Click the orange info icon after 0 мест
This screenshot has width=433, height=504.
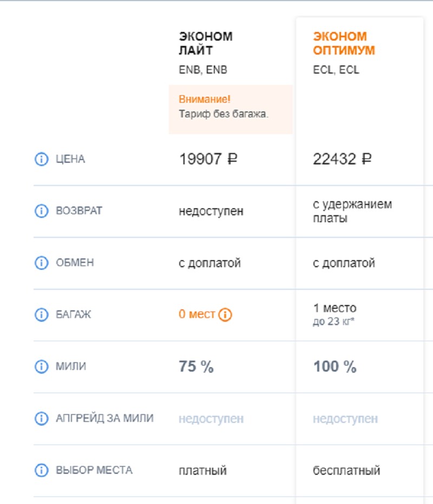click(x=225, y=314)
